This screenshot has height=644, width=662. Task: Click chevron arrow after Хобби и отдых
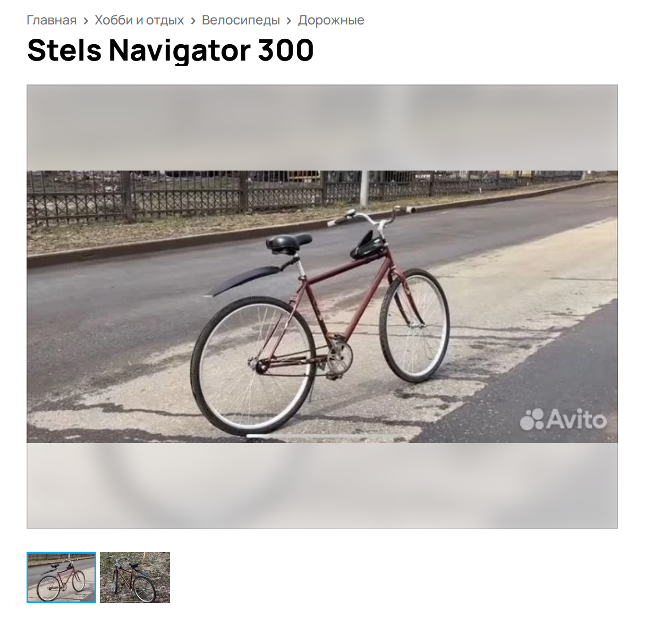(193, 21)
